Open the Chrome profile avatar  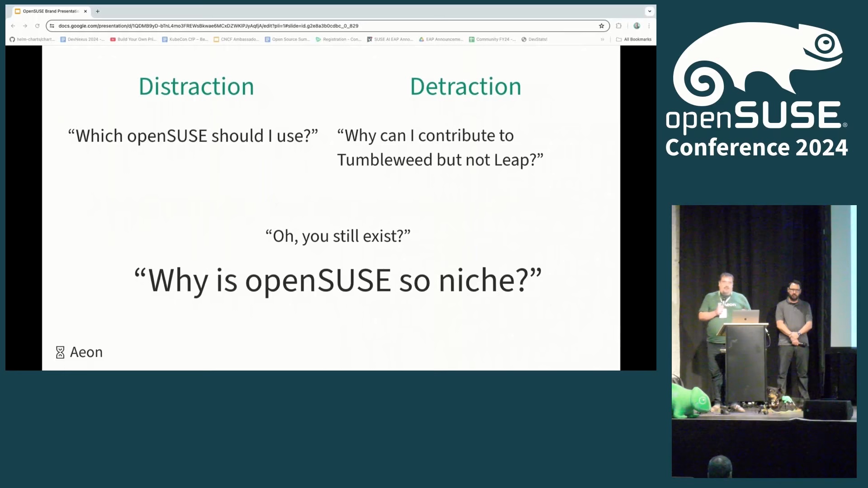pos(637,26)
